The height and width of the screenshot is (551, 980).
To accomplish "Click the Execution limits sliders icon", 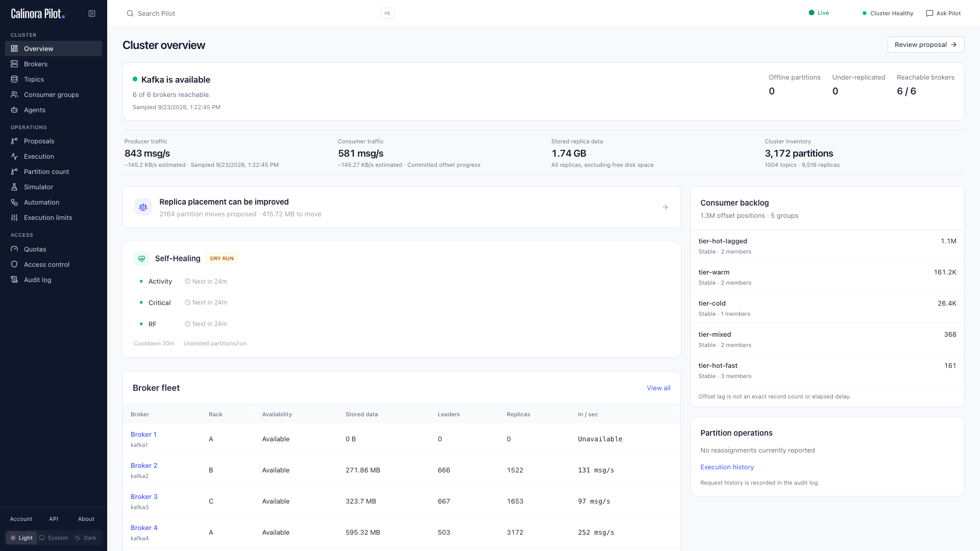I will (14, 217).
